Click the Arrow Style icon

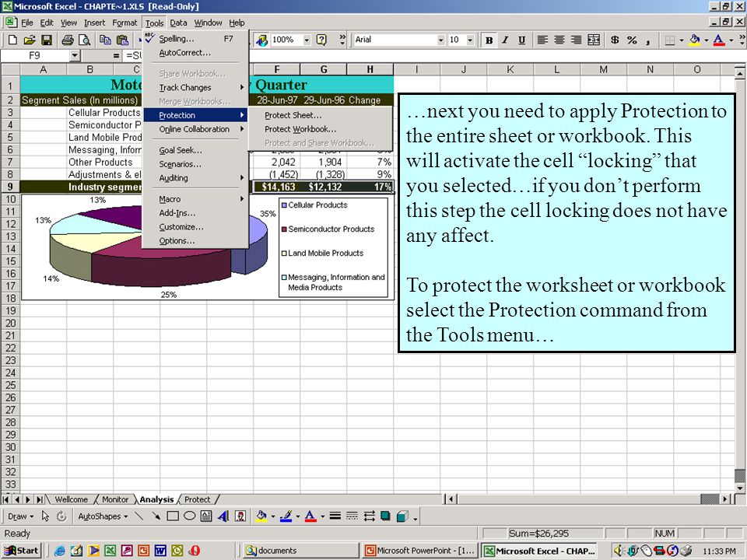point(369,516)
